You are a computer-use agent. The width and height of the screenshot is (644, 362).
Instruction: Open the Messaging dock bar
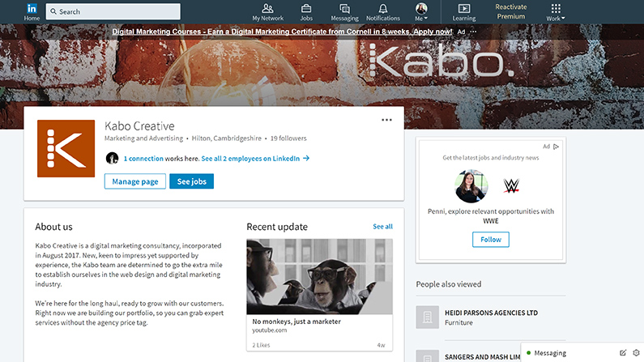pyautogui.click(x=582, y=352)
